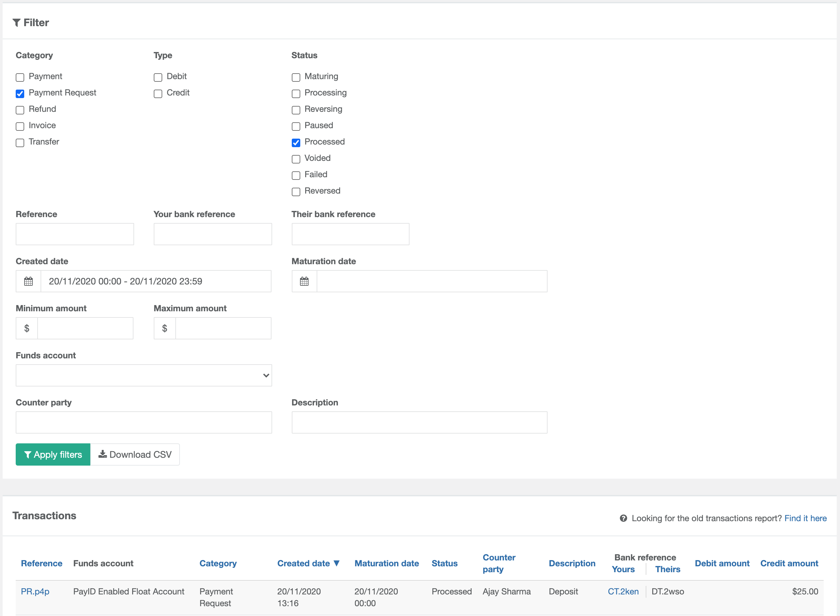Viewport: 840px width, 616px height.
Task: Open the PR.p4p transaction reference link
Action: [x=35, y=591]
